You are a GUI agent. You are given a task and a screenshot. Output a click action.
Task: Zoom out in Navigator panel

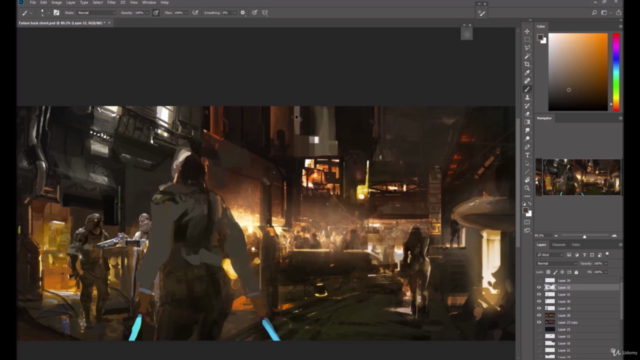pyautogui.click(x=556, y=236)
